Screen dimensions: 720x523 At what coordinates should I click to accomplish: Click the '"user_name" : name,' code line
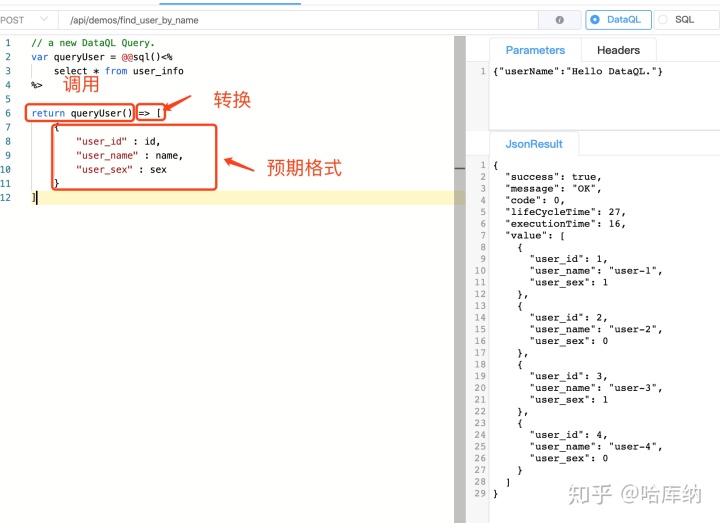(129, 156)
